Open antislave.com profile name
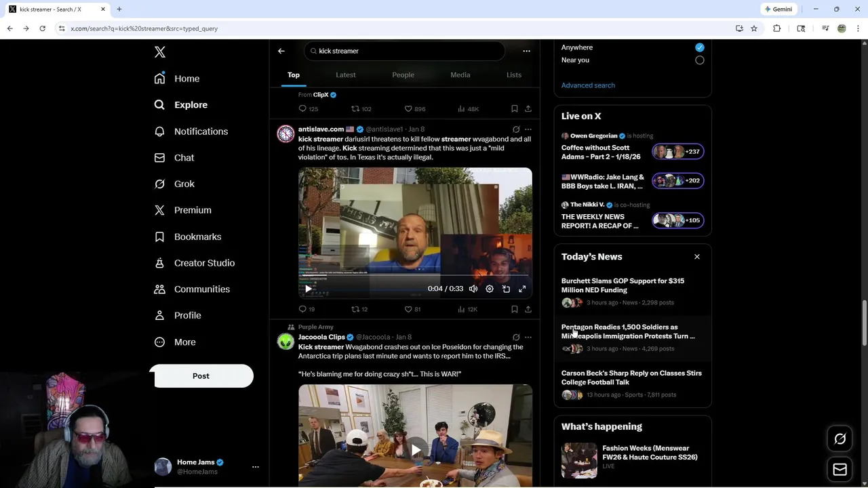The image size is (868, 488). [x=321, y=129]
